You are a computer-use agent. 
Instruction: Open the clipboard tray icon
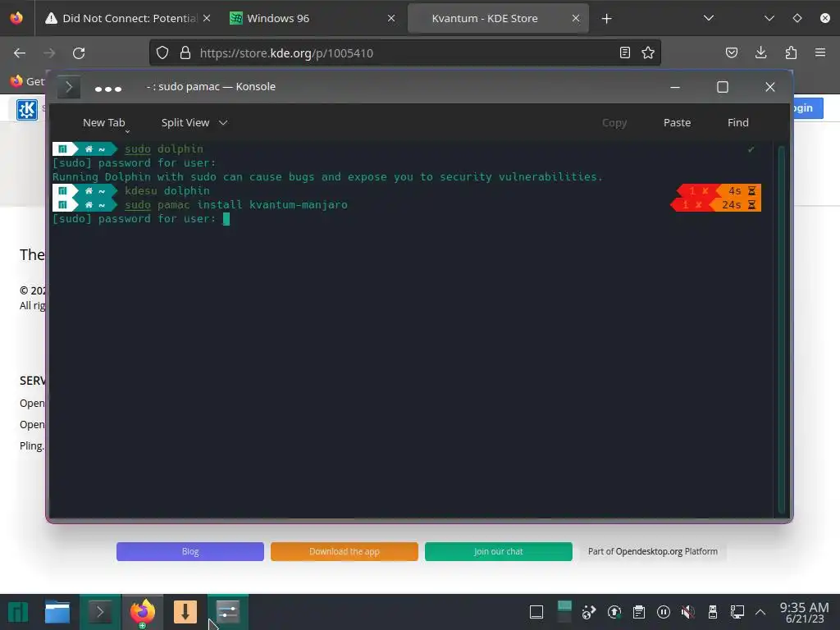click(x=638, y=612)
